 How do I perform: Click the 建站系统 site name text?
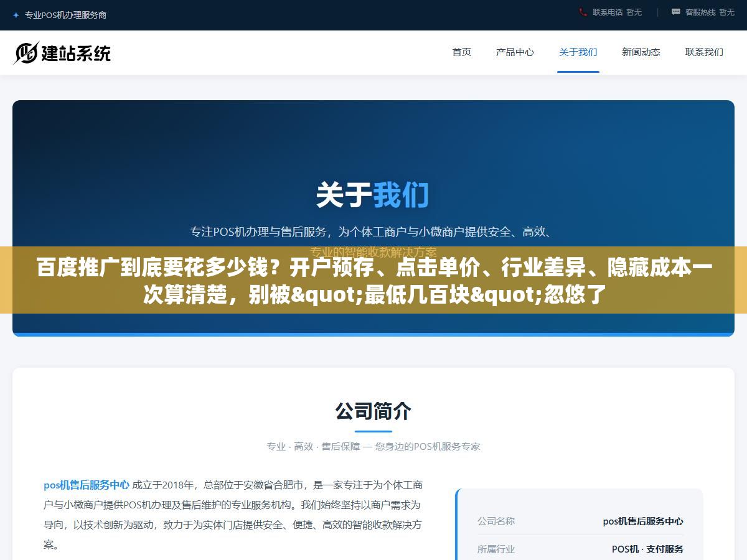point(76,53)
